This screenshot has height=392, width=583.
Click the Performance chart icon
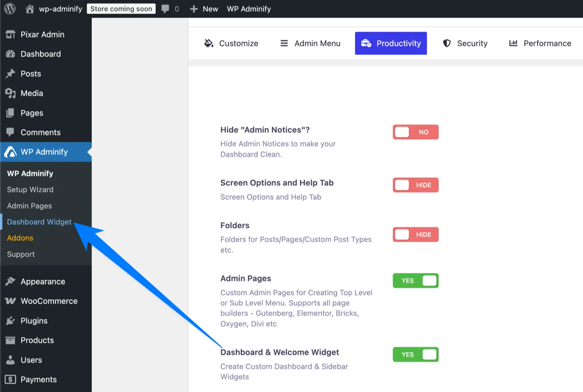tap(513, 43)
